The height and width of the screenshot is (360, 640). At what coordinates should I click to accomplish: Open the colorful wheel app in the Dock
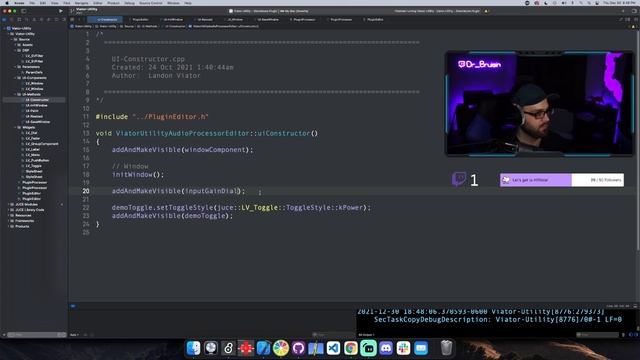(281, 348)
